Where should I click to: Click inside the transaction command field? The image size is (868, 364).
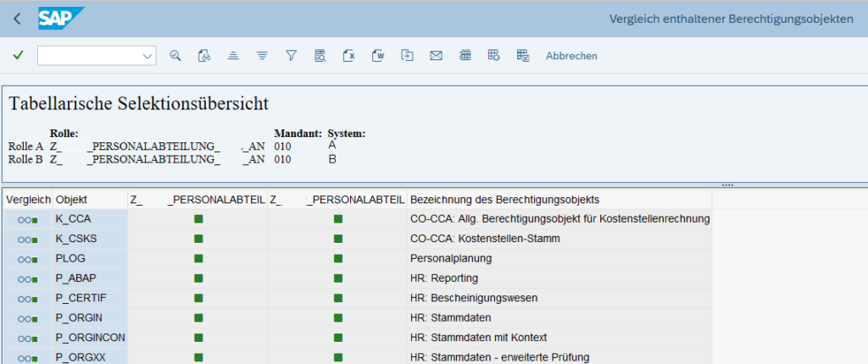(86, 56)
